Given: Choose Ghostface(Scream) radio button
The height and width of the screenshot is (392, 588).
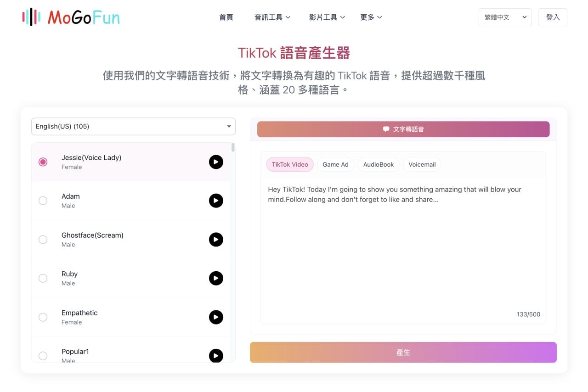Looking at the screenshot, I should pos(43,240).
